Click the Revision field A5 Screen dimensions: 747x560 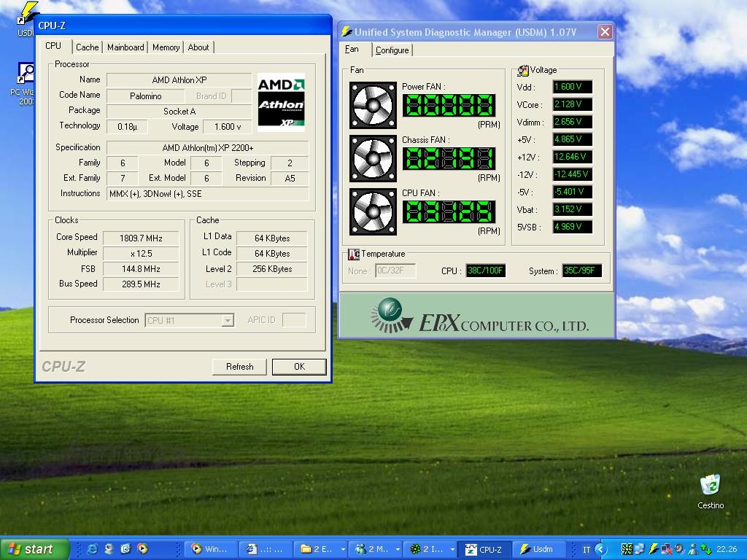290,178
